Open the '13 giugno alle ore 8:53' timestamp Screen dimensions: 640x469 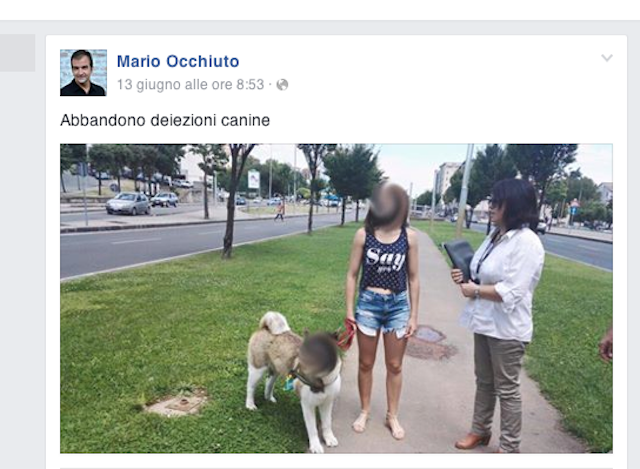pos(191,84)
